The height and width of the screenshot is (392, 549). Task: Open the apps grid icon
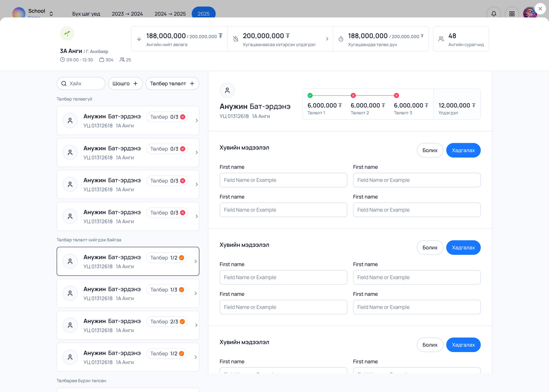pos(512,14)
